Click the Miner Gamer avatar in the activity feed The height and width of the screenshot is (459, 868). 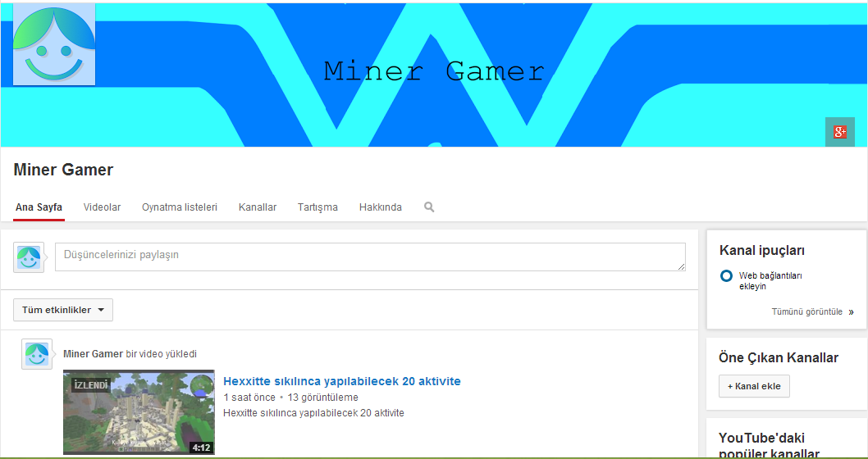(x=37, y=354)
